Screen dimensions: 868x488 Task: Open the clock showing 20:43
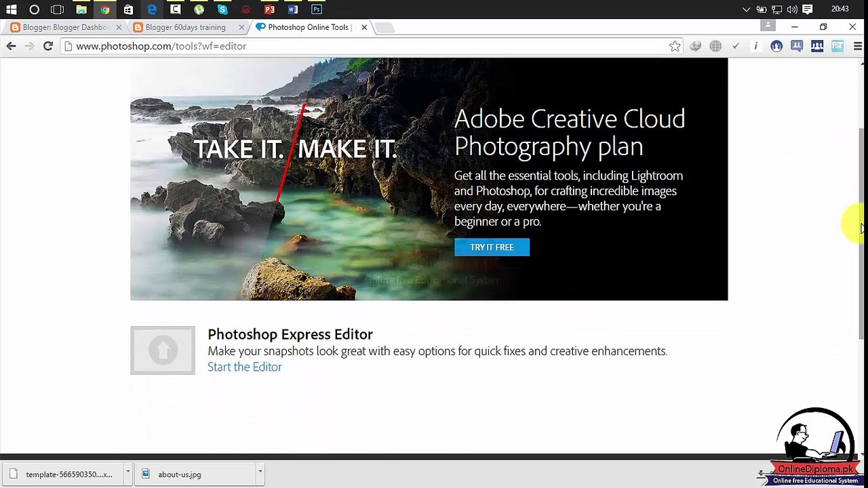[x=840, y=9]
